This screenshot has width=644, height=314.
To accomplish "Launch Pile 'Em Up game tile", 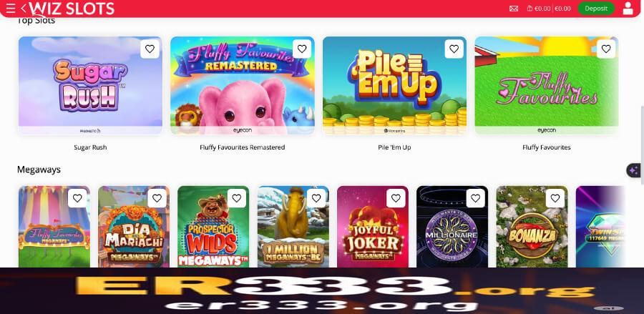I will (x=394, y=85).
